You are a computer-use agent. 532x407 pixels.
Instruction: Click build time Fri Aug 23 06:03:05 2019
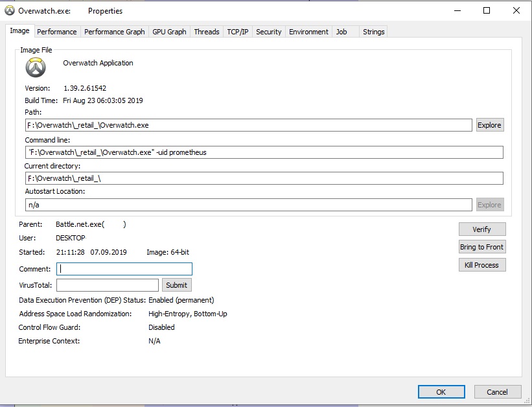(x=103, y=100)
